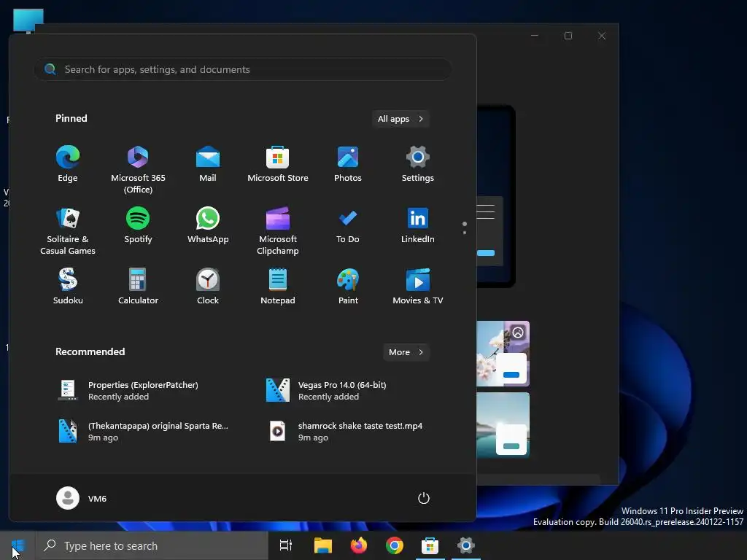Select cherry blossom theme thumbnail in background window

point(503,354)
